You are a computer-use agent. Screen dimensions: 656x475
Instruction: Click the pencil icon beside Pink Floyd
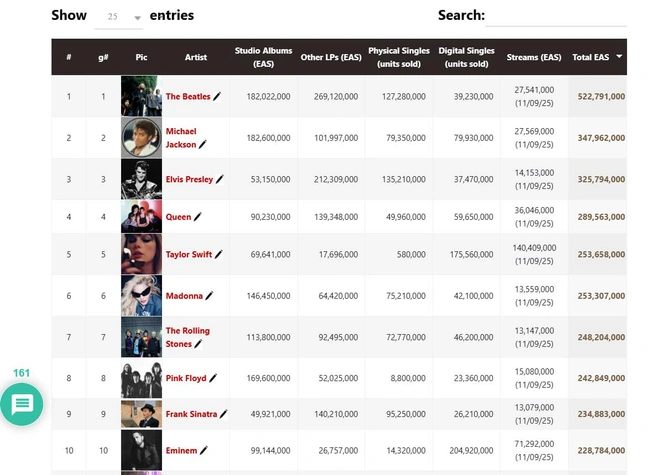point(213,379)
